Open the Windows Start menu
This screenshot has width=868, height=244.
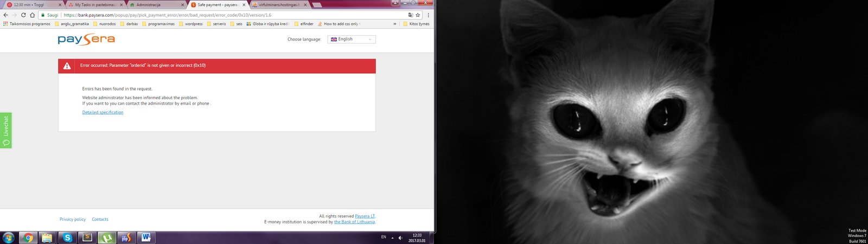[8, 237]
